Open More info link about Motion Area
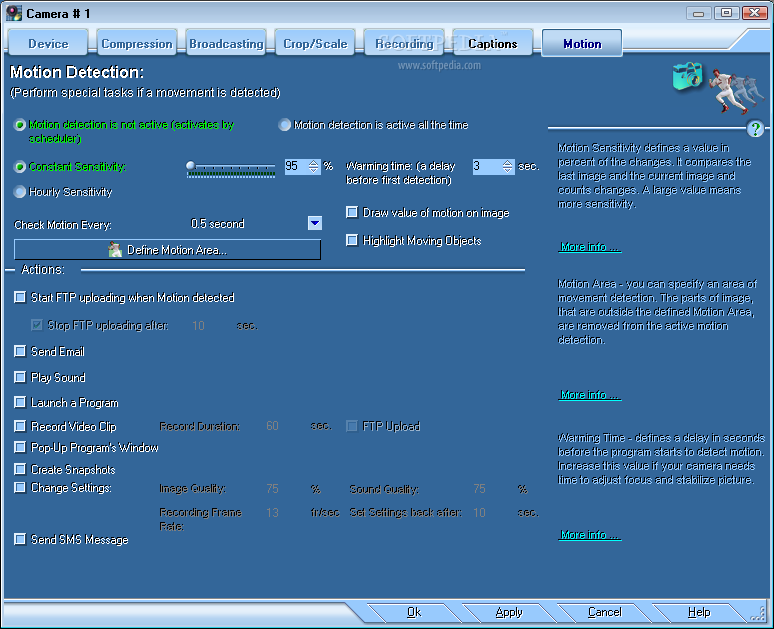 coord(590,394)
